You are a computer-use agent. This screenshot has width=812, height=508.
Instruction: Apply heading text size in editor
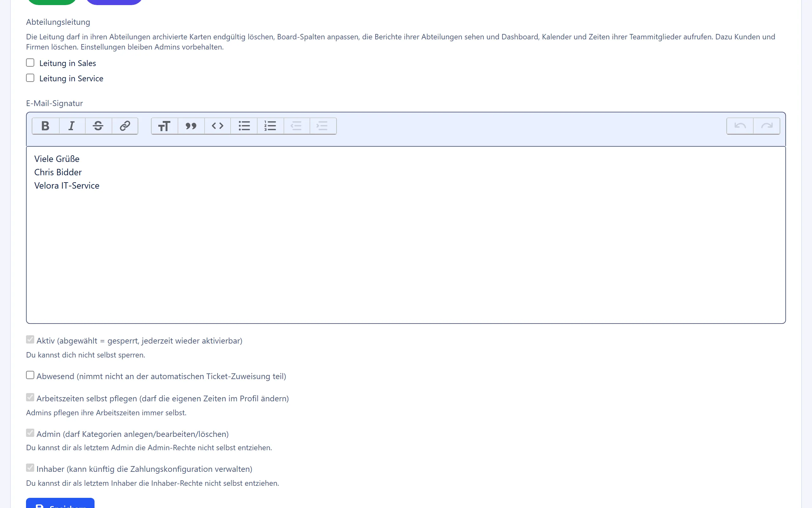pyautogui.click(x=164, y=126)
